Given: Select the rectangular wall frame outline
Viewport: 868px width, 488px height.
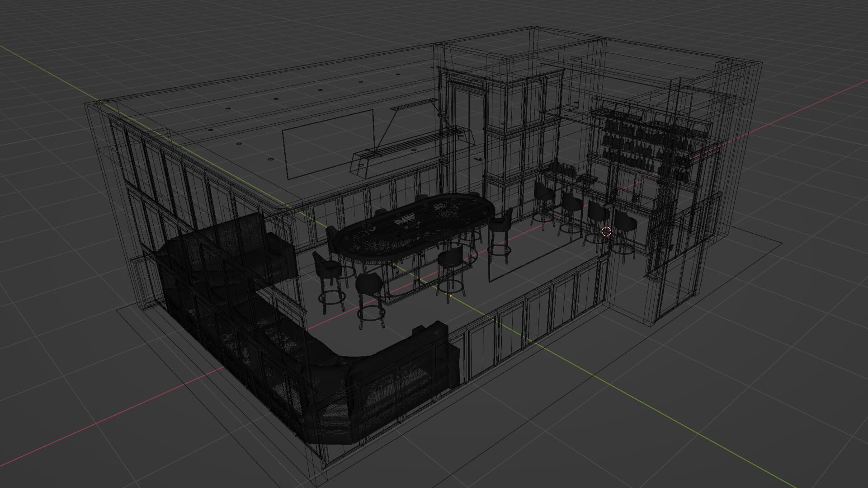Looking at the screenshot, I should (329, 144).
